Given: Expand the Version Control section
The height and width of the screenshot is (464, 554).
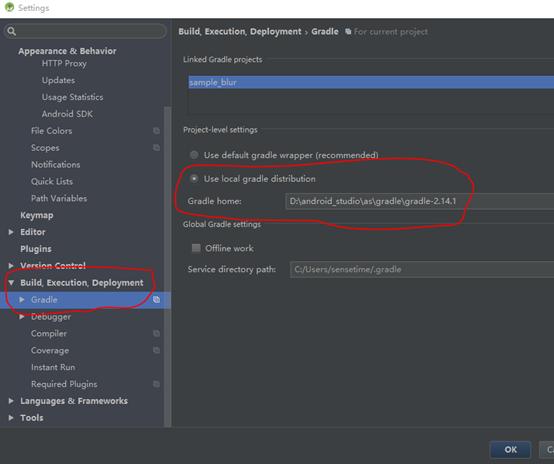Looking at the screenshot, I should click(x=11, y=265).
